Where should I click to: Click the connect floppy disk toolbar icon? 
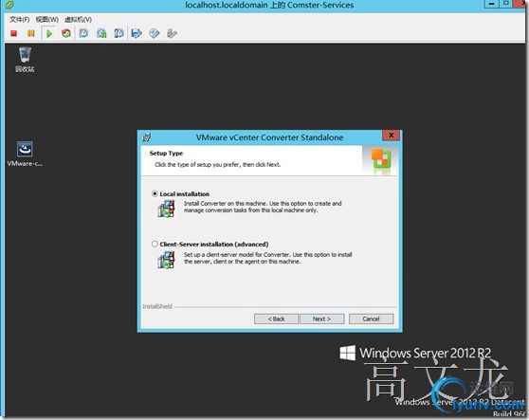(x=137, y=33)
